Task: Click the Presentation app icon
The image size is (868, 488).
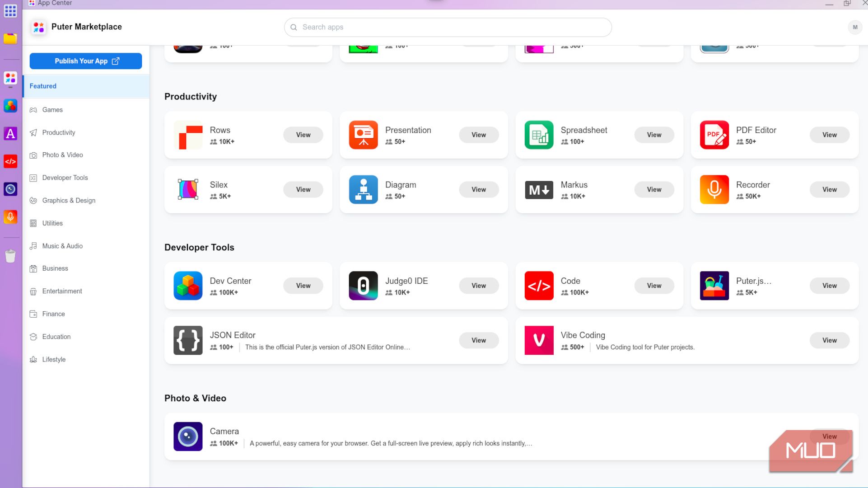Action: pos(363,135)
